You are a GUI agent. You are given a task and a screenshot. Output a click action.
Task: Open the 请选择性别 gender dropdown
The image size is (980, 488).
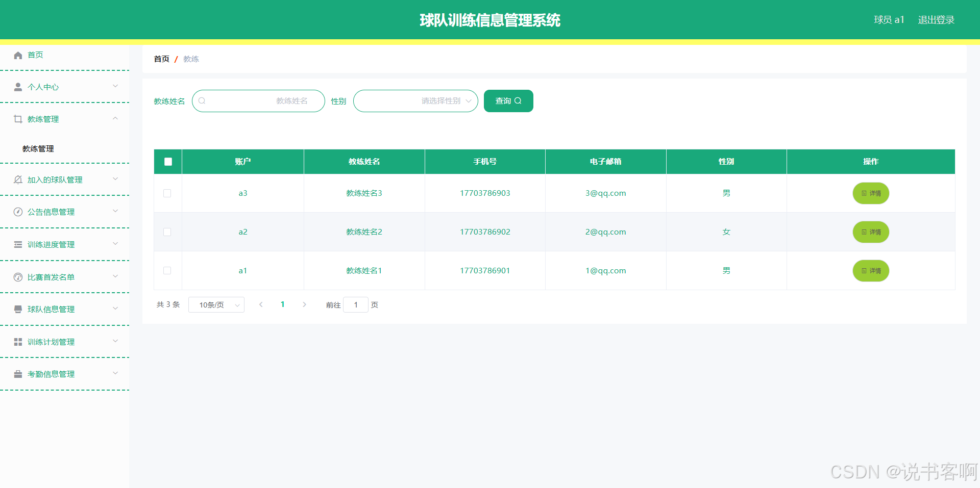415,101
